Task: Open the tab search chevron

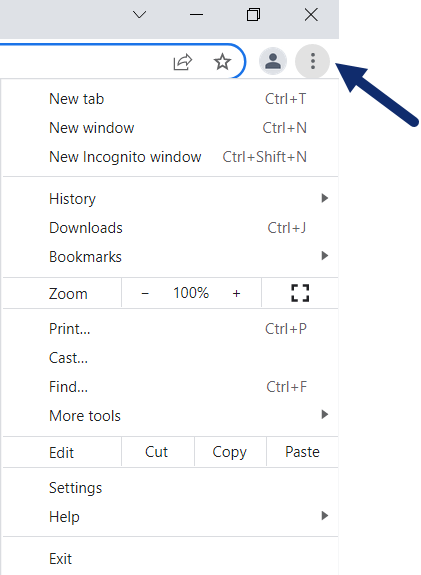Action: coord(139,15)
